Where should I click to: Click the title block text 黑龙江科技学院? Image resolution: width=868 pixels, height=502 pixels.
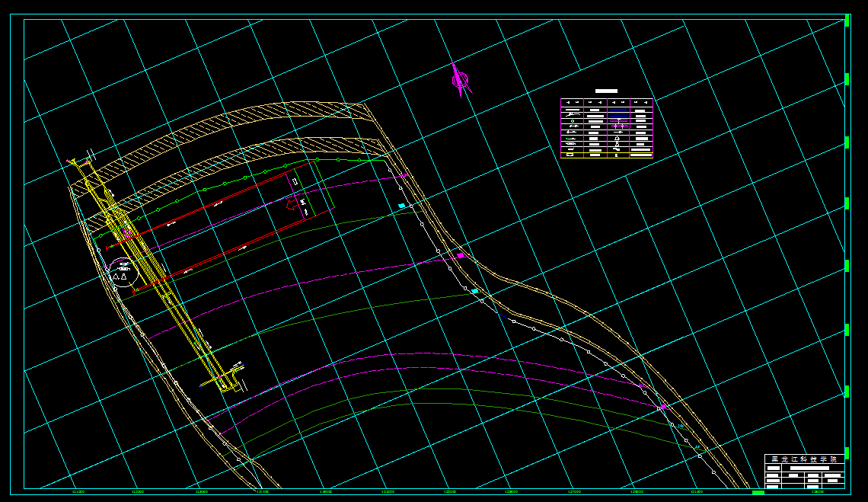[x=804, y=459]
